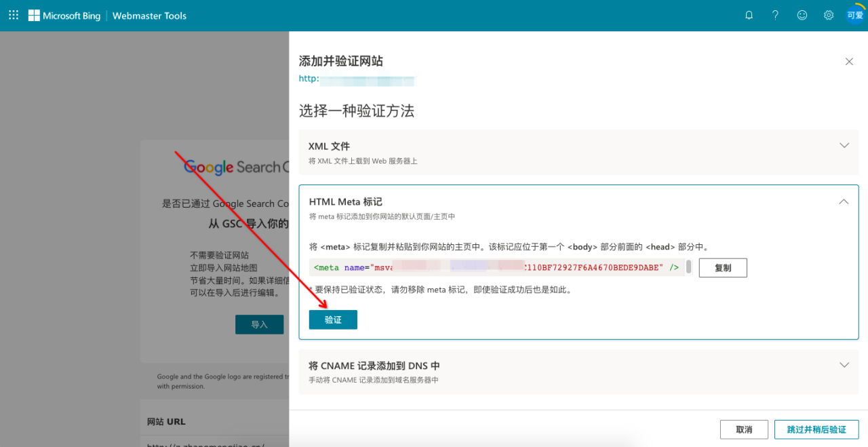The width and height of the screenshot is (868, 447).
Task: Click the Google Search Console logo
Action: click(x=237, y=167)
